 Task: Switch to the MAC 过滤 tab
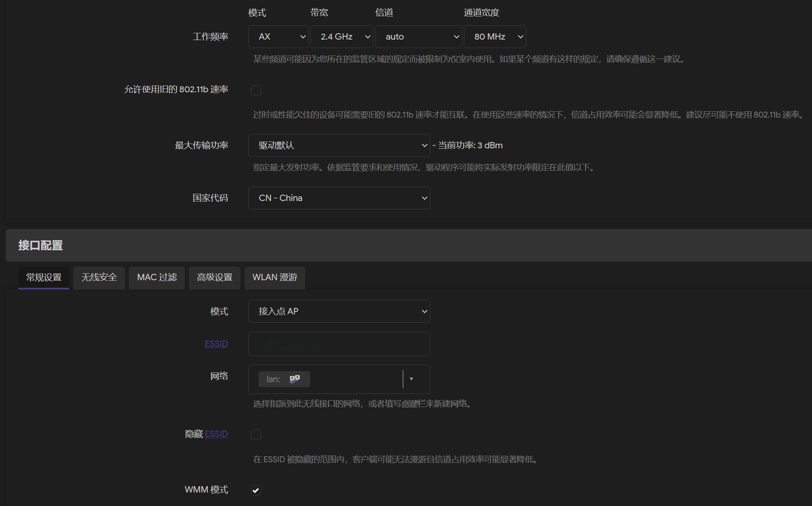coord(156,278)
